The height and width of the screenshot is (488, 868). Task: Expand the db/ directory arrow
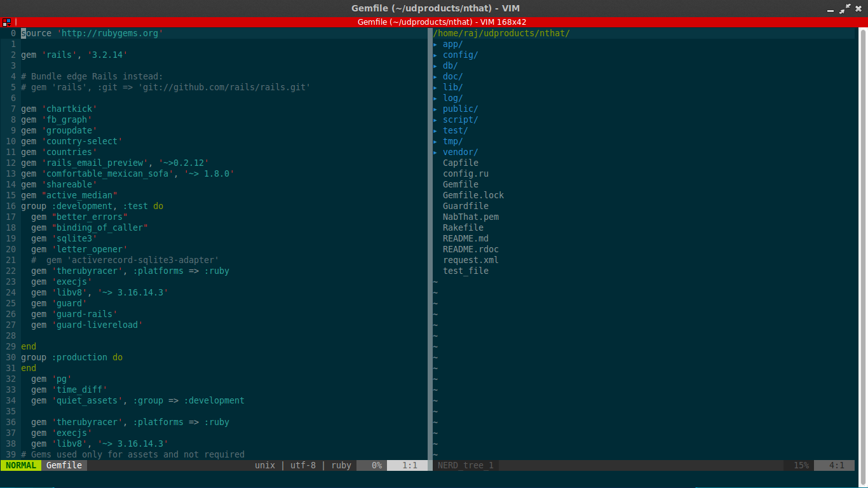pyautogui.click(x=435, y=65)
